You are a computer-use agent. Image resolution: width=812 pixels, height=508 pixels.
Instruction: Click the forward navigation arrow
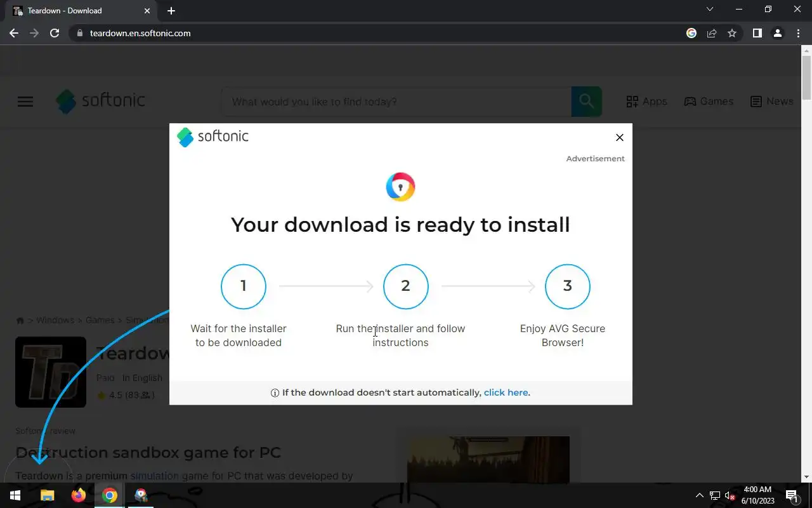(34, 33)
